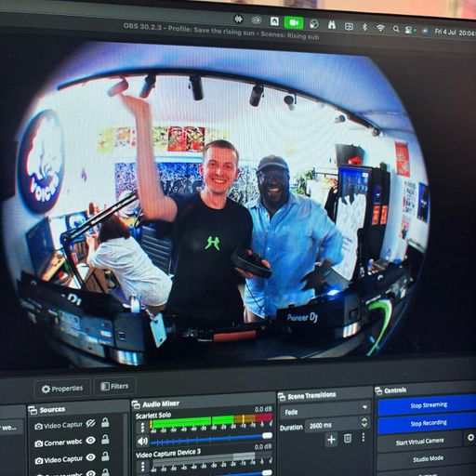Image resolution: width=476 pixels, height=476 pixels.
Task: Open virtual camera settings gear
Action: click(x=470, y=437)
